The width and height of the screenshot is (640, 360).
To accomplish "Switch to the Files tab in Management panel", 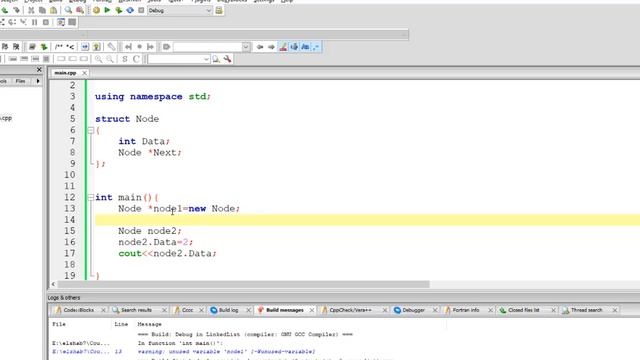I will [20, 81].
